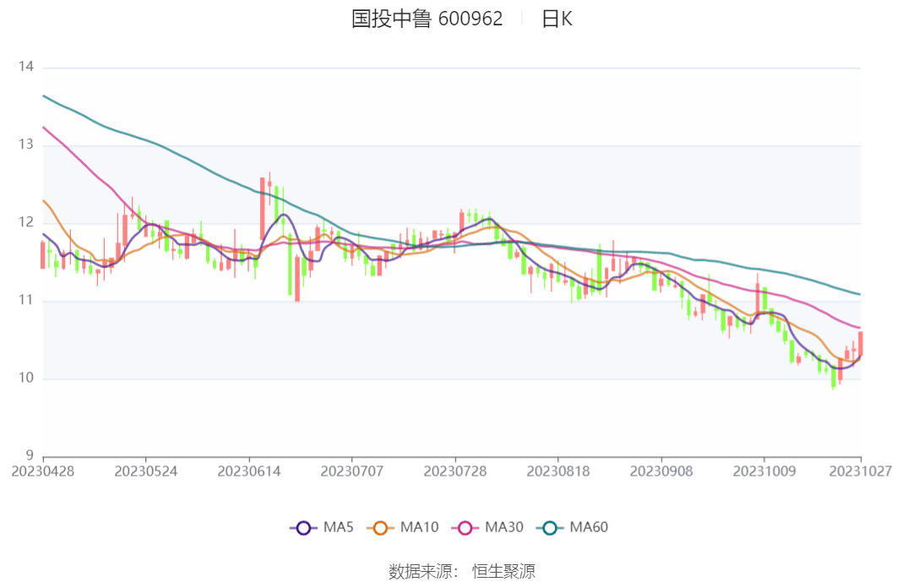
Task: Pick the 20231009 date on the axis
Action: click(764, 470)
